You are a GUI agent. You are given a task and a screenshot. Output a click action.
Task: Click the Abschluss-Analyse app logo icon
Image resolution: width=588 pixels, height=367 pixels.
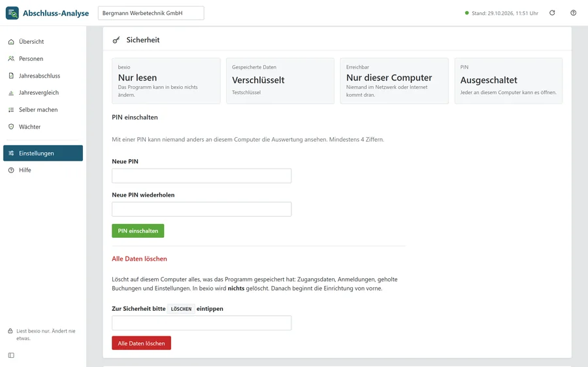click(x=12, y=13)
